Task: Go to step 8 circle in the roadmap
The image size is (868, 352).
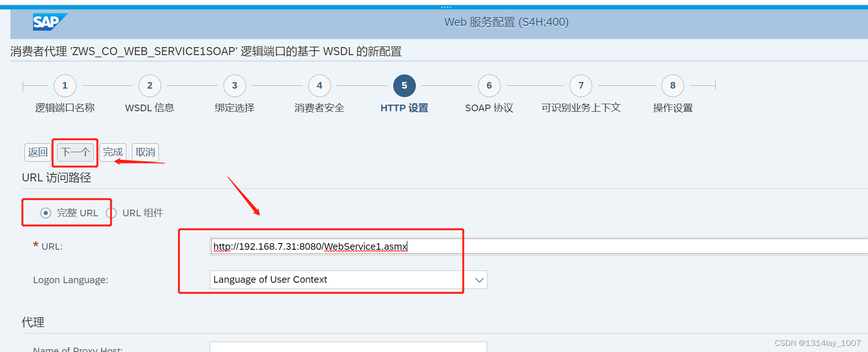Action: (673, 86)
